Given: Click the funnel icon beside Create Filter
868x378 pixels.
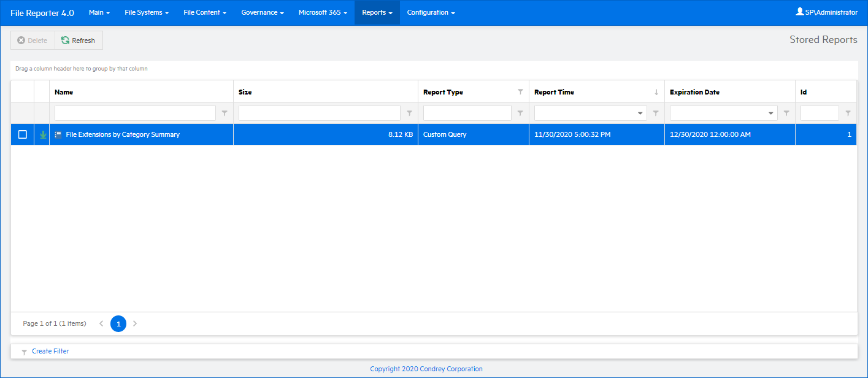Looking at the screenshot, I should (x=24, y=352).
